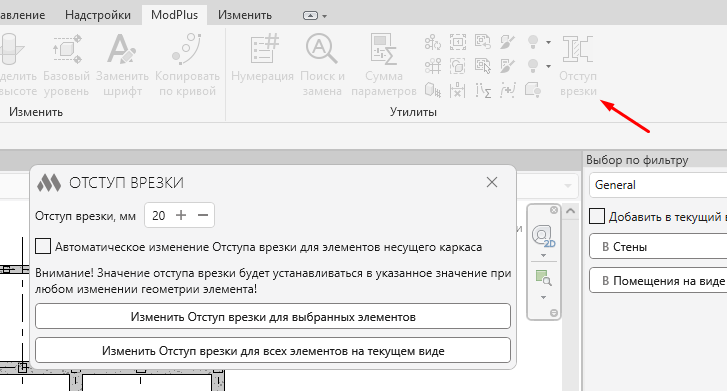Click the top light bulb icon
The height and width of the screenshot is (391, 727).
(533, 42)
